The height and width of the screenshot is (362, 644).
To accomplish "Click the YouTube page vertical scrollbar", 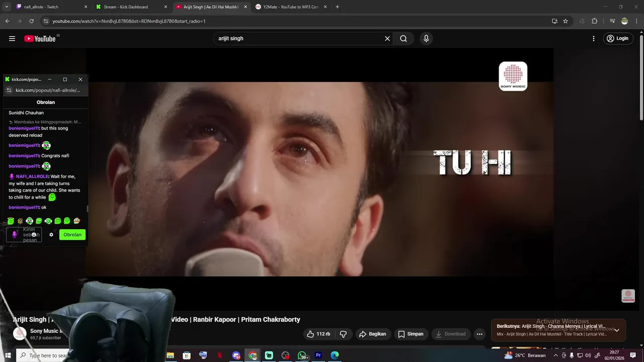I will coord(641,78).
